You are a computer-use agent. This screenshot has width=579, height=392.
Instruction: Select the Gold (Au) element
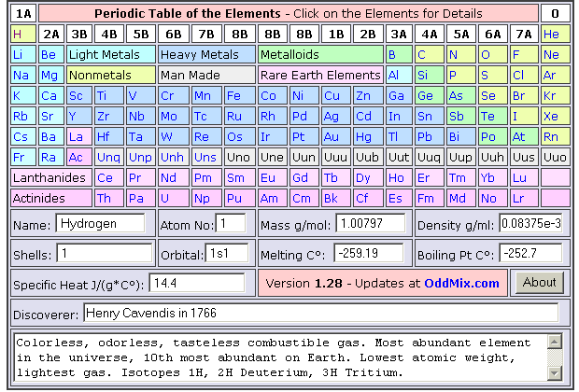click(x=335, y=137)
